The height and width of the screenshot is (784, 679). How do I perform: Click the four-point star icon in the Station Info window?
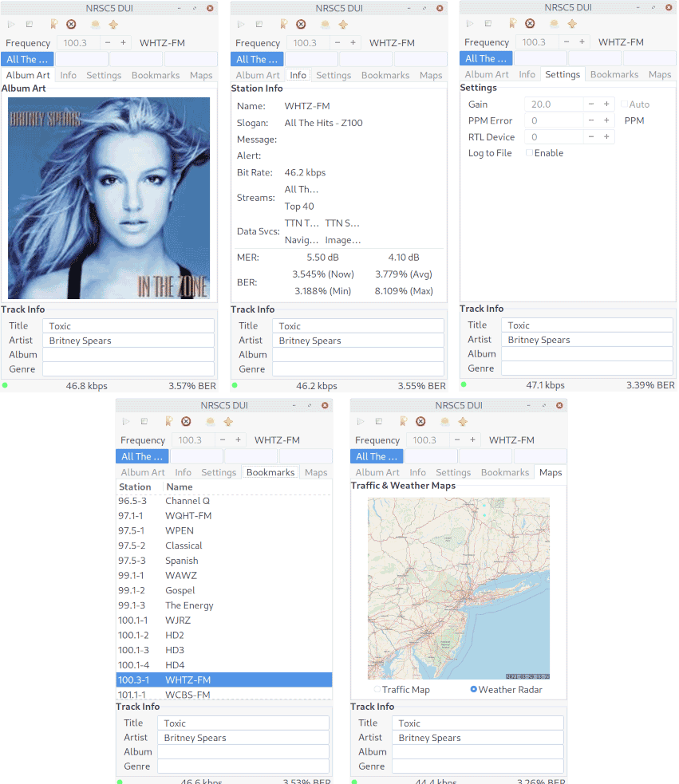point(343,24)
